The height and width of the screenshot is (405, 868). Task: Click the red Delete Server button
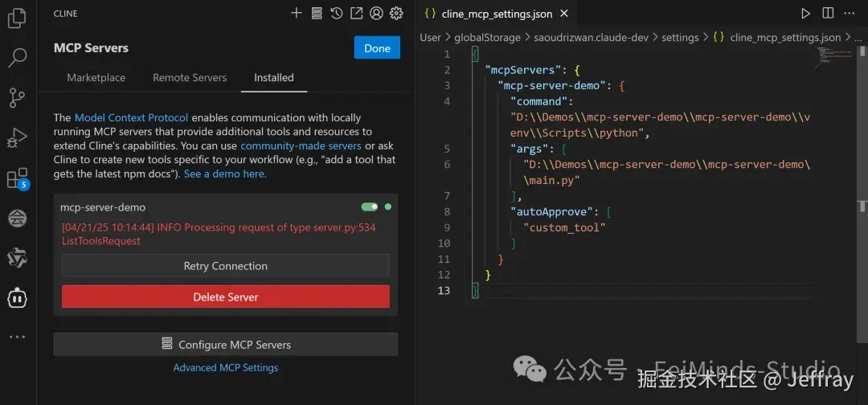[226, 297]
